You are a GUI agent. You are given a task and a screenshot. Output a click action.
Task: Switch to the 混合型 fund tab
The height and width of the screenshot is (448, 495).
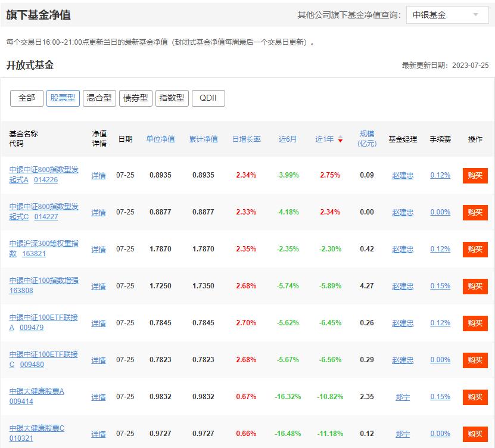[x=99, y=98]
